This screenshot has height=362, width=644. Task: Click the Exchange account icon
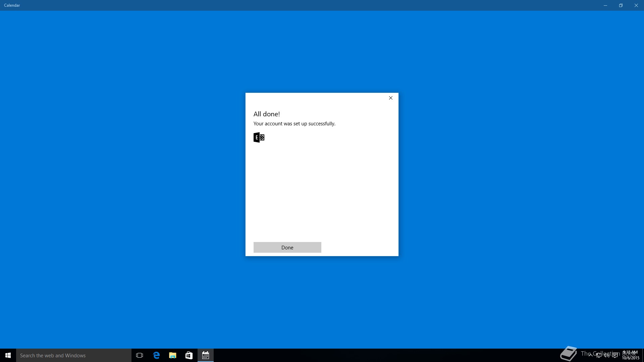[x=259, y=137]
